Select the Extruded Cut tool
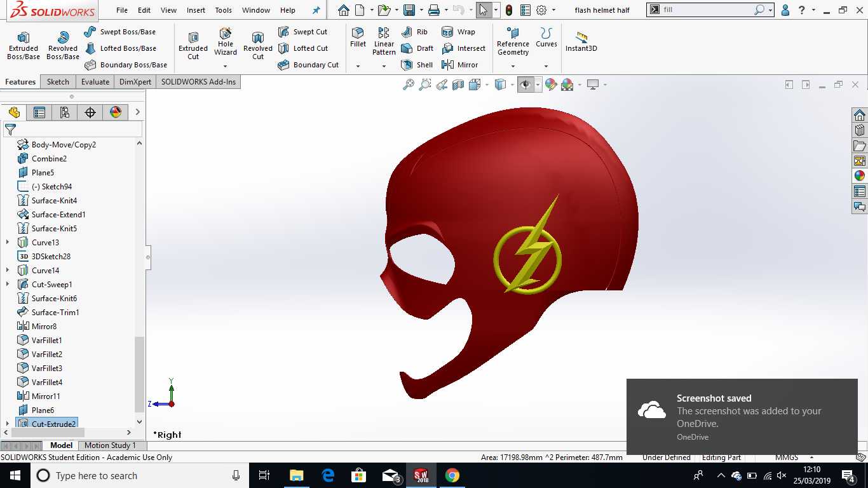The width and height of the screenshot is (868, 488). 193,46
